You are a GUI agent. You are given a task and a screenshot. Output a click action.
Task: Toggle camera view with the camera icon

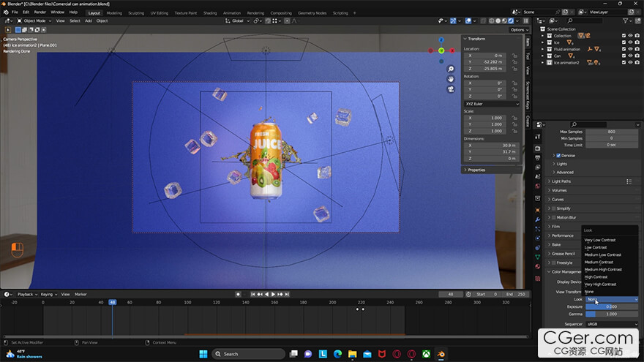451,89
